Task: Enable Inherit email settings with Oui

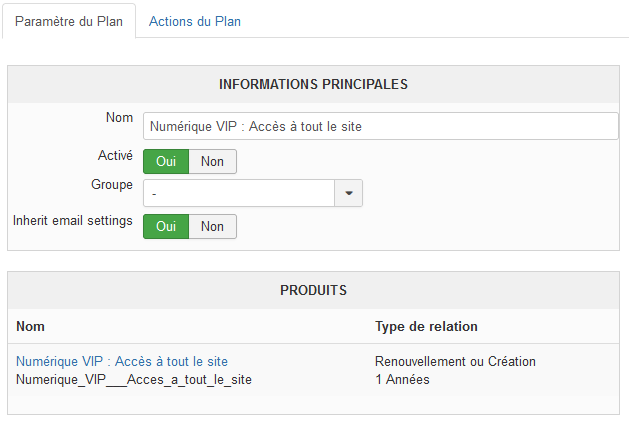Action: pyautogui.click(x=166, y=226)
